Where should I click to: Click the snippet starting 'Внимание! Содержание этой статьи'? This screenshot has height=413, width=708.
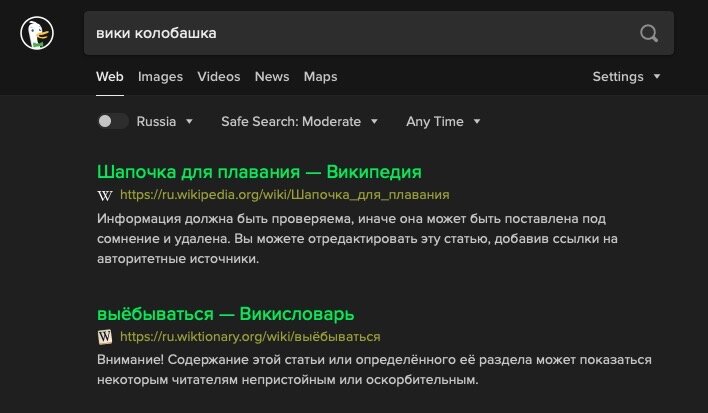coord(374,370)
